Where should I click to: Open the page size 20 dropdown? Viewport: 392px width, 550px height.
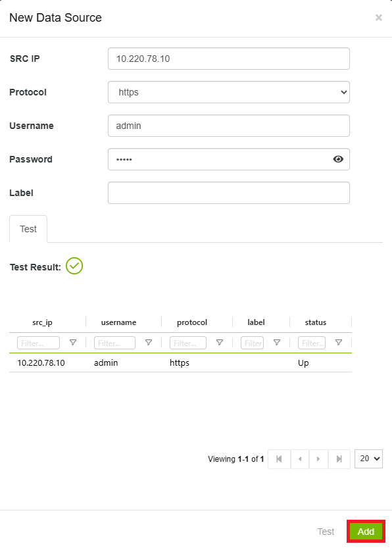click(x=368, y=459)
